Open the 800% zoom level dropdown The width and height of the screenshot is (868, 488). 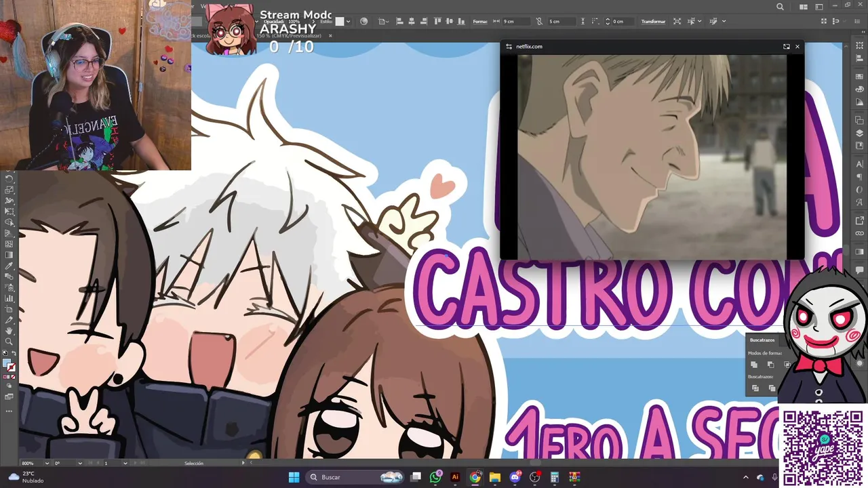click(x=47, y=463)
